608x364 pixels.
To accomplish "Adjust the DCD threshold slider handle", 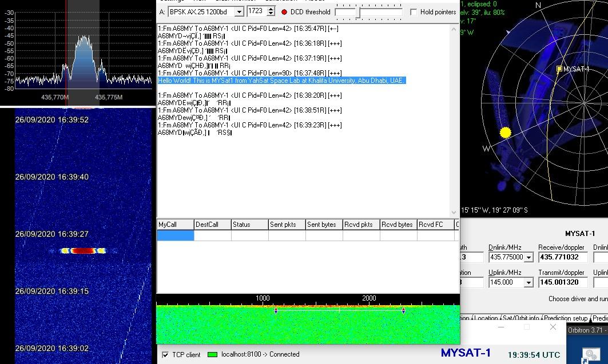I will click(358, 13).
